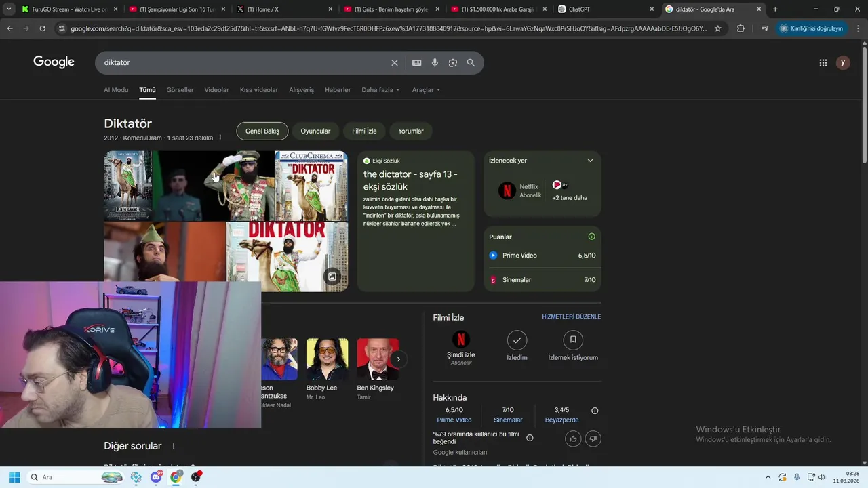
Task: Bookmark this page with the star icon
Action: [717, 28]
